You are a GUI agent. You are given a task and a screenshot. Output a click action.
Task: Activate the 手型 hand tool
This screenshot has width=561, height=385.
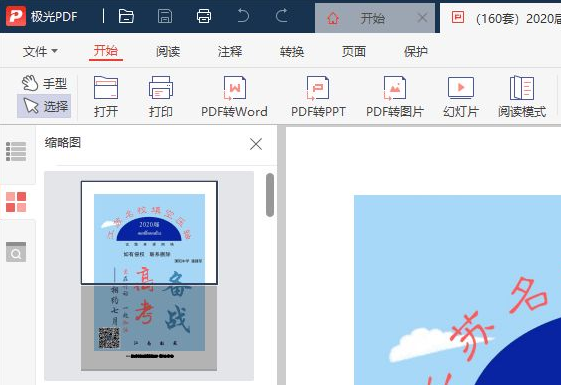point(44,83)
